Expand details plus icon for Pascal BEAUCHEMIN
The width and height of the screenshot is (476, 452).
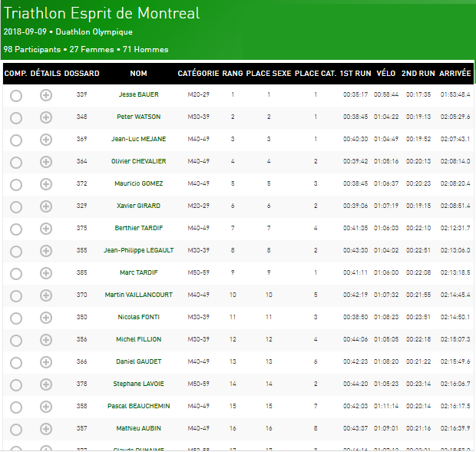[46, 407]
